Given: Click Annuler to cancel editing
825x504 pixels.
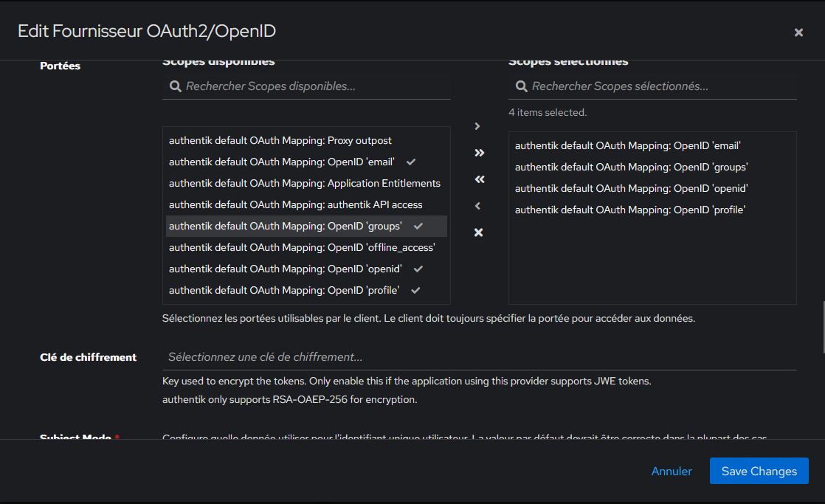Looking at the screenshot, I should pyautogui.click(x=672, y=472).
